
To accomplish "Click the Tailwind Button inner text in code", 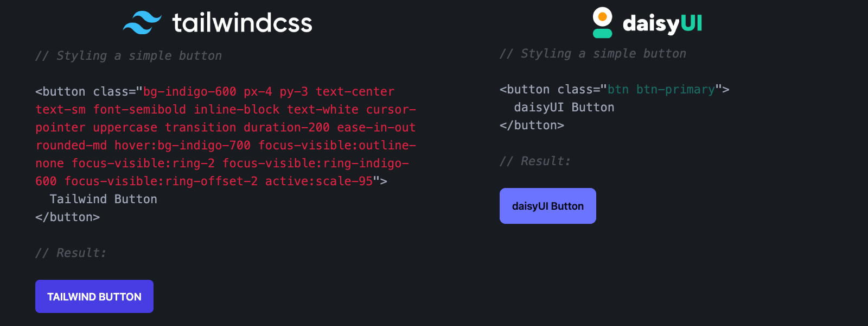I will [x=103, y=199].
